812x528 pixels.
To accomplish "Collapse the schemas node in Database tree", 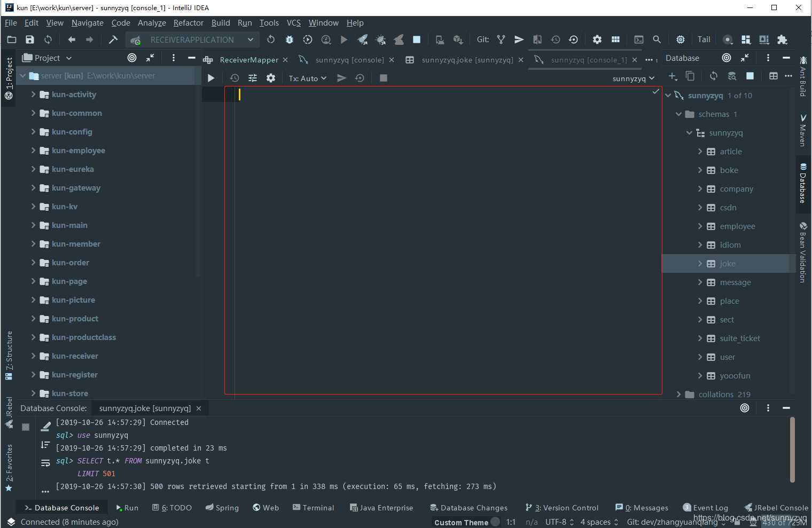I will 678,114.
